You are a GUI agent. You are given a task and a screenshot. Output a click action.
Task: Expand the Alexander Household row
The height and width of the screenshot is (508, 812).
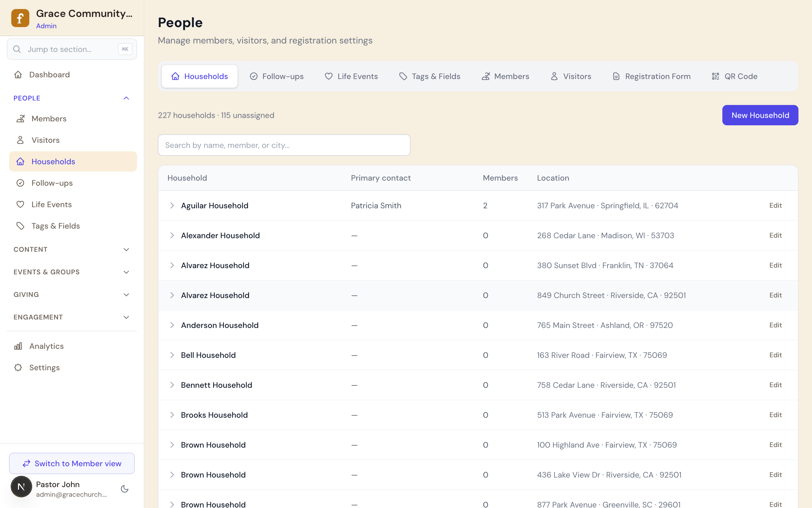click(172, 236)
